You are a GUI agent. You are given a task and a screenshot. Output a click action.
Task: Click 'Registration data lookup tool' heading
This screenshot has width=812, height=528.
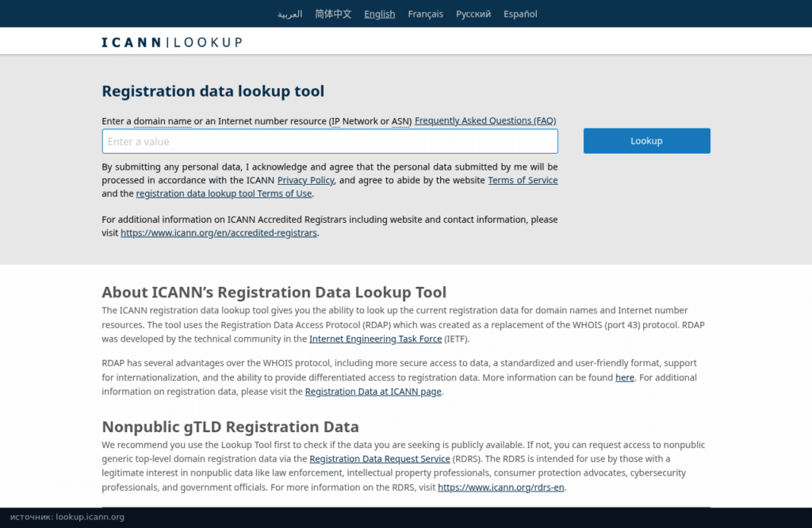click(213, 91)
